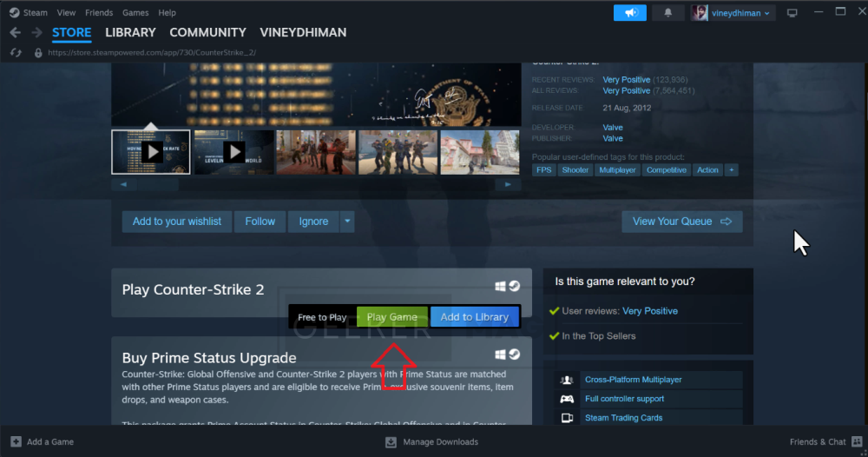The image size is (868, 457).
Task: Select the fifth screenshot thumbnail
Action: point(480,152)
